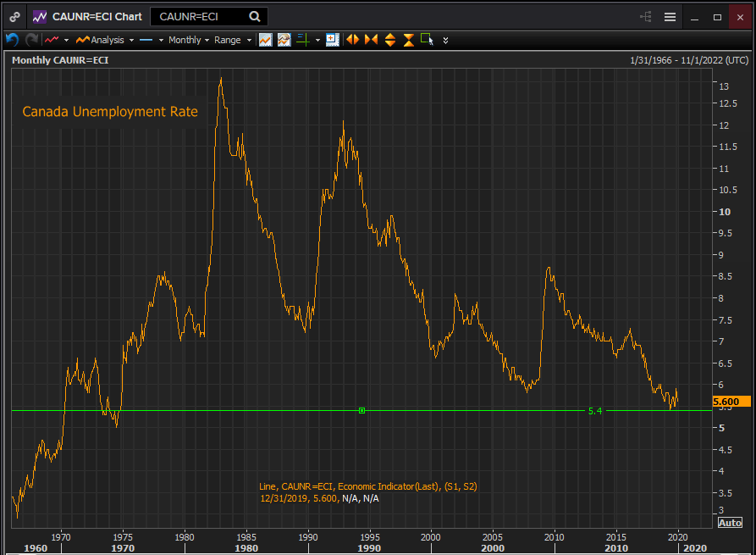This screenshot has height=555, width=756.
Task: Click the blue-bordered plus chart icon
Action: [x=332, y=40]
